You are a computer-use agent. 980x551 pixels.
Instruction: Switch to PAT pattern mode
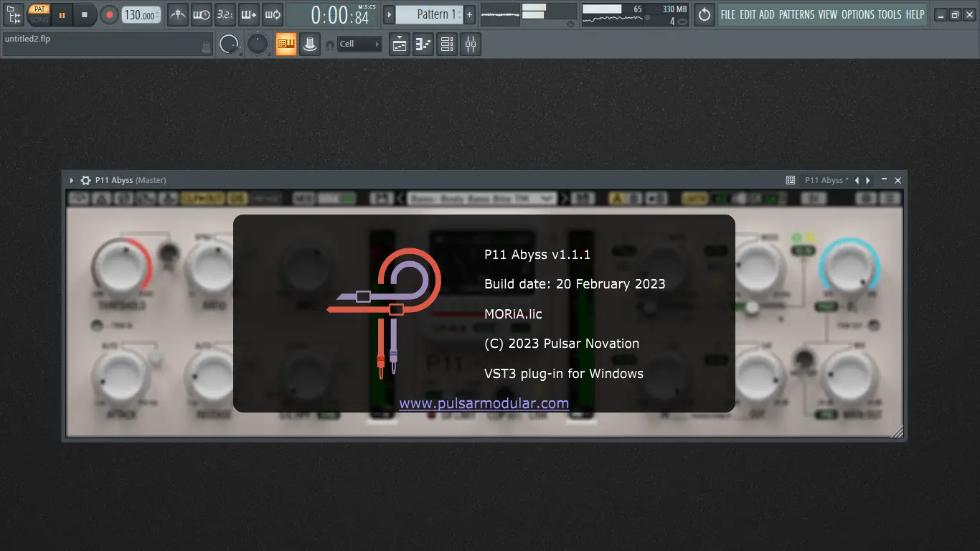tap(39, 9)
